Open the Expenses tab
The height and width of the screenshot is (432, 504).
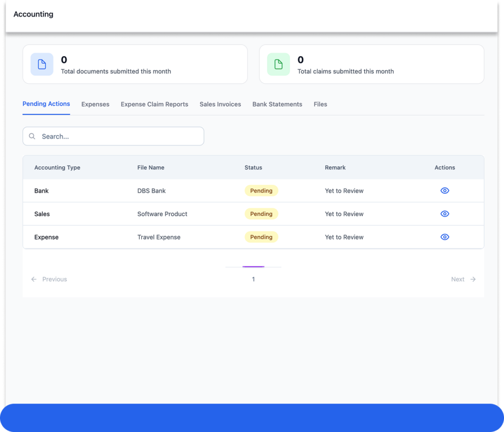tap(95, 104)
